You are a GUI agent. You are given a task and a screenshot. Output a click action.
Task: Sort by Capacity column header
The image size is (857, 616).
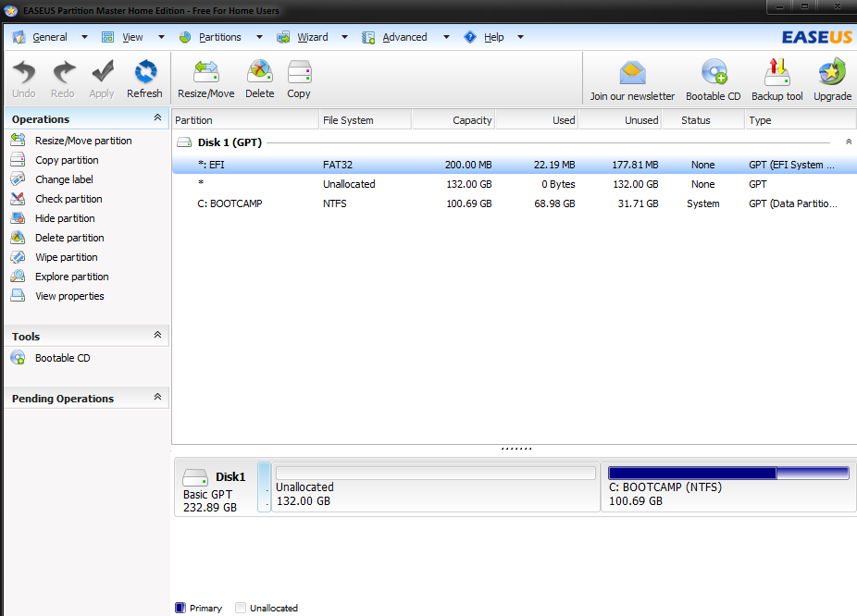pos(453,120)
